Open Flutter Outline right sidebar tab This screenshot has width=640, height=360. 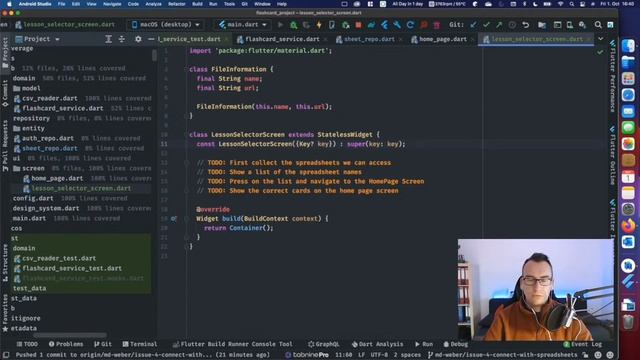(x=612, y=155)
